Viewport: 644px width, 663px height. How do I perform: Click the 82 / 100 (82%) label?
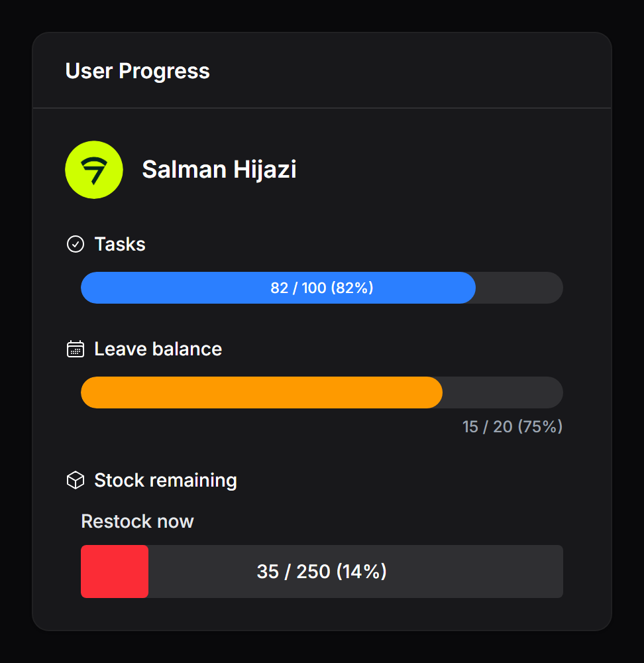tap(322, 288)
